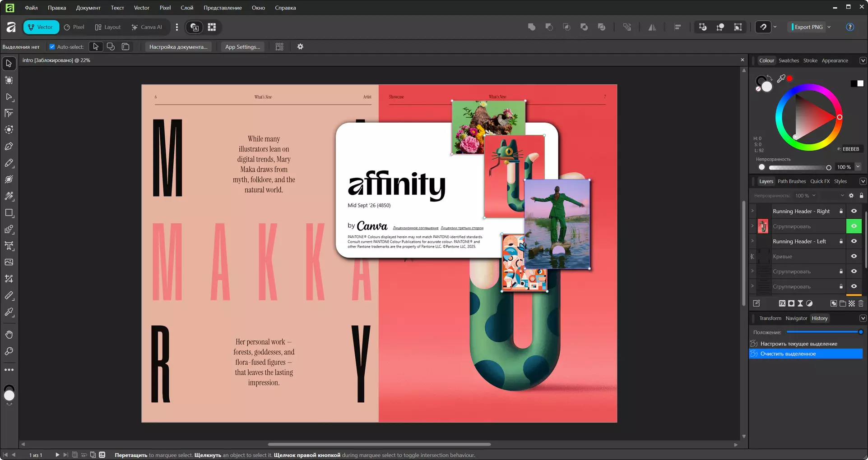Switch to the Path Brushes tab
Screen dimensions: 868x460
click(792, 181)
